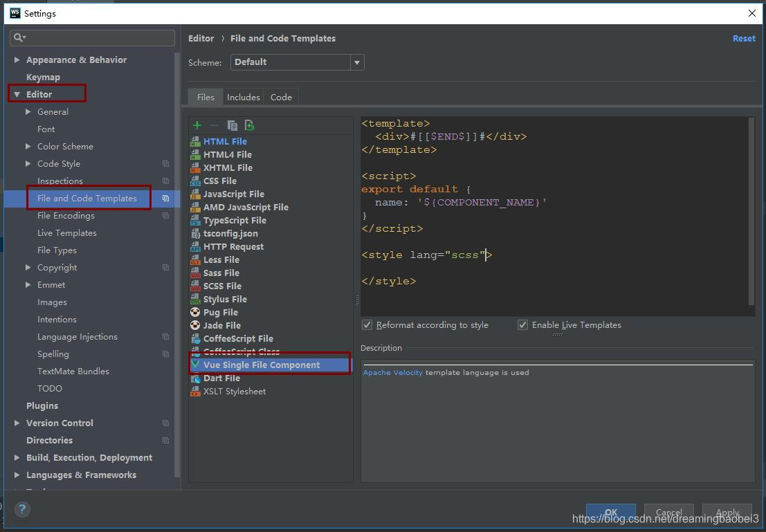
Task: Click project-level icon beside Code Style
Action: [x=165, y=164]
